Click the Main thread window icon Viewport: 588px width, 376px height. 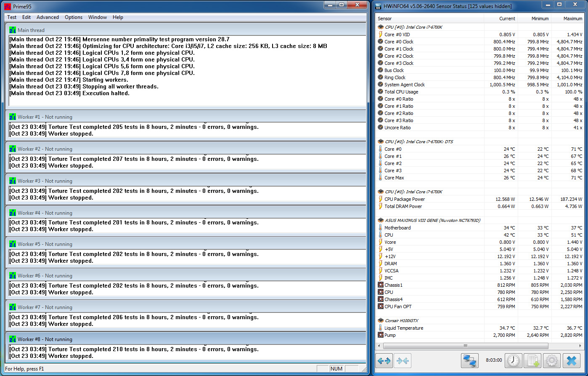(12, 30)
